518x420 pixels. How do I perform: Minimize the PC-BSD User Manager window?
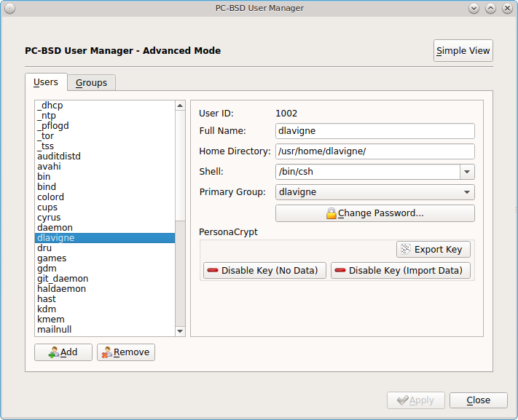474,8
